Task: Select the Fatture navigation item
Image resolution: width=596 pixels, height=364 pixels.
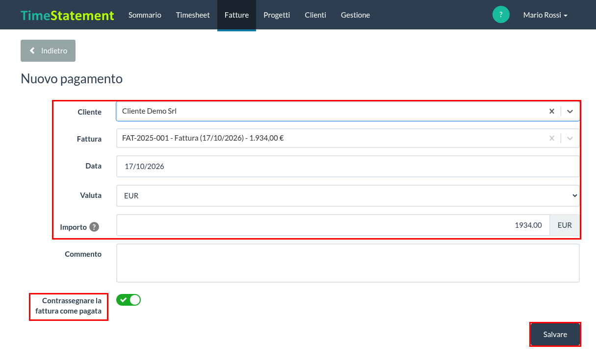Action: pos(236,15)
